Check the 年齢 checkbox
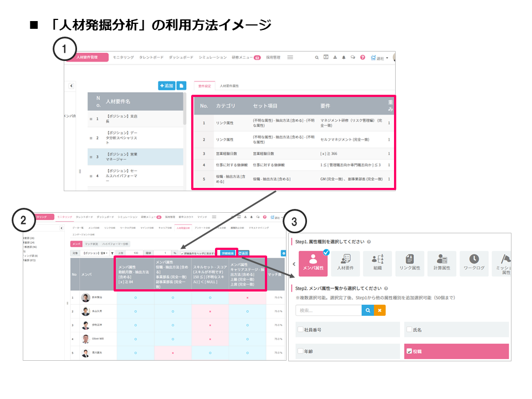This screenshot has height=399, width=532. point(300,351)
